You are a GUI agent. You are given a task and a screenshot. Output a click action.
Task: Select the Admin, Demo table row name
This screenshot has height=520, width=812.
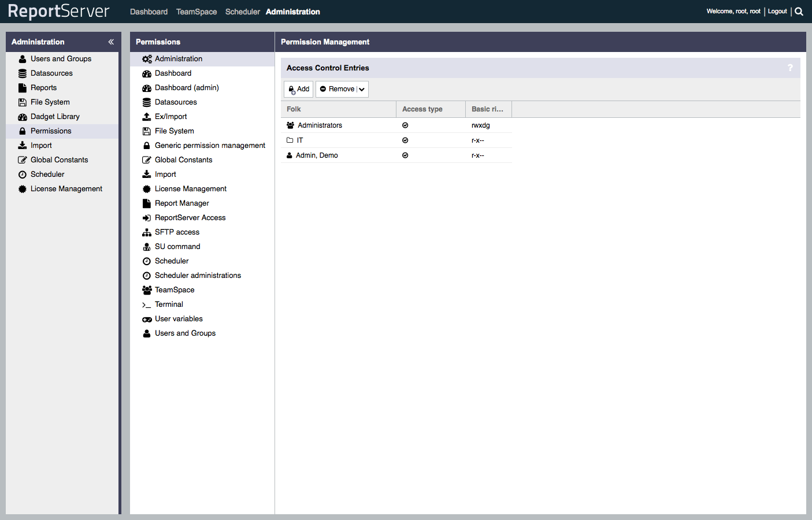click(x=317, y=155)
